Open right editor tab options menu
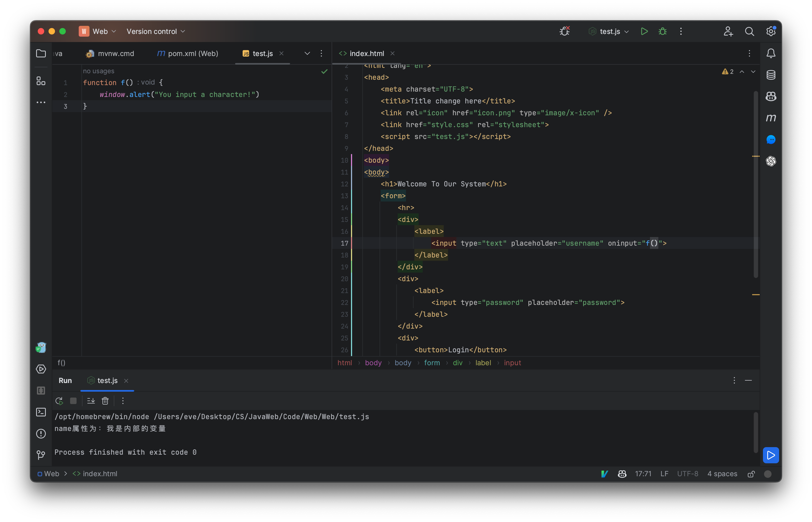This screenshot has width=812, height=522. point(749,54)
